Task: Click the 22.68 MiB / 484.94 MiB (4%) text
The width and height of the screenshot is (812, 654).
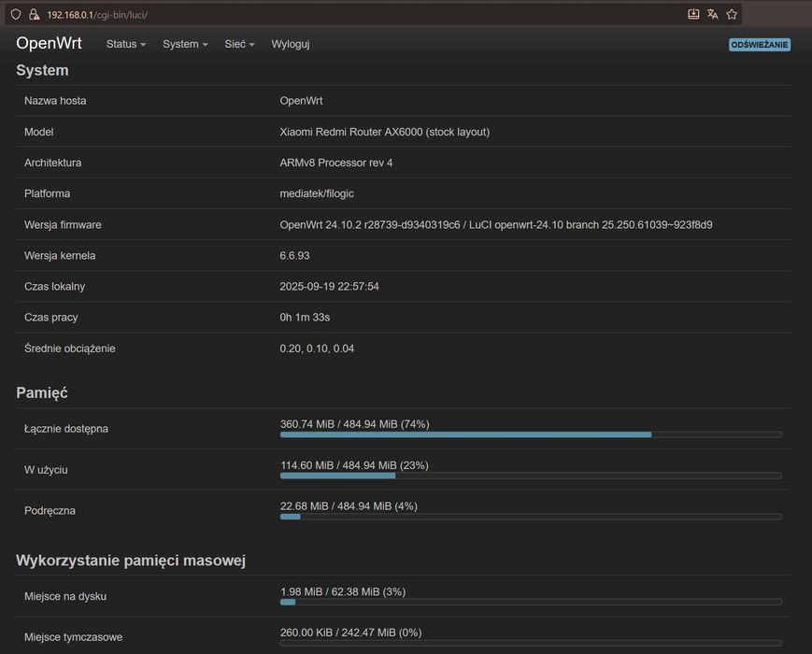Action: tap(349, 506)
